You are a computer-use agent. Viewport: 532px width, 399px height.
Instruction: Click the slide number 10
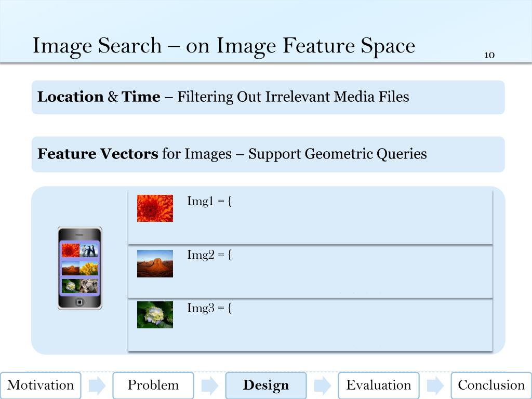pos(489,55)
